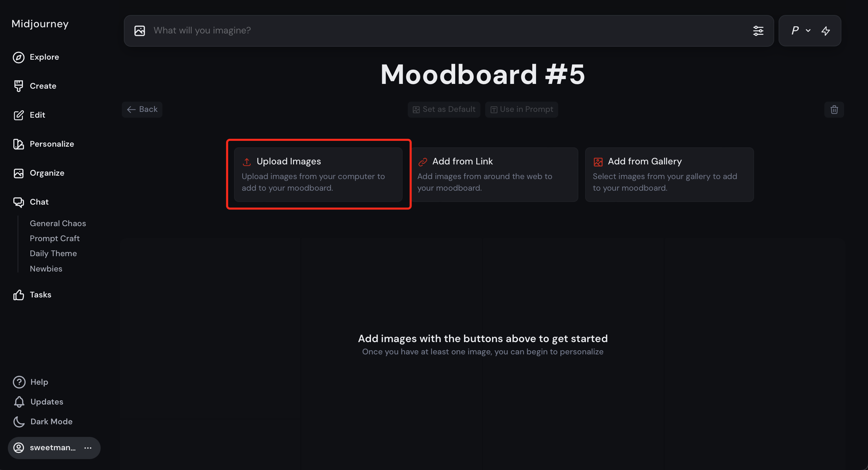This screenshot has height=470, width=868.
Task: Click Set as Default button
Action: point(444,109)
